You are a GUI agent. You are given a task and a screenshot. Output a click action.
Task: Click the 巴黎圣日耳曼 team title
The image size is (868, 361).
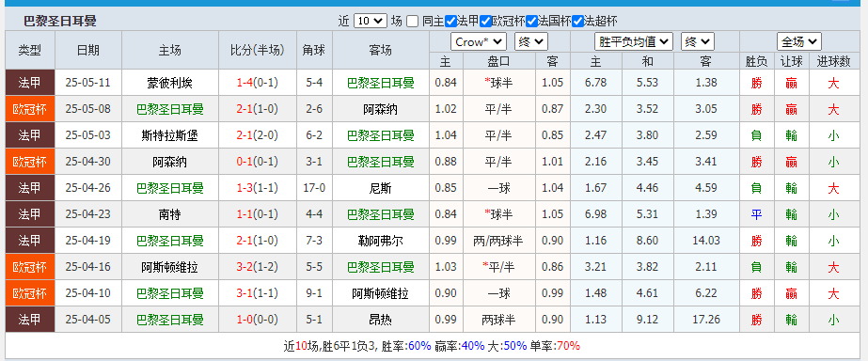coord(60,22)
